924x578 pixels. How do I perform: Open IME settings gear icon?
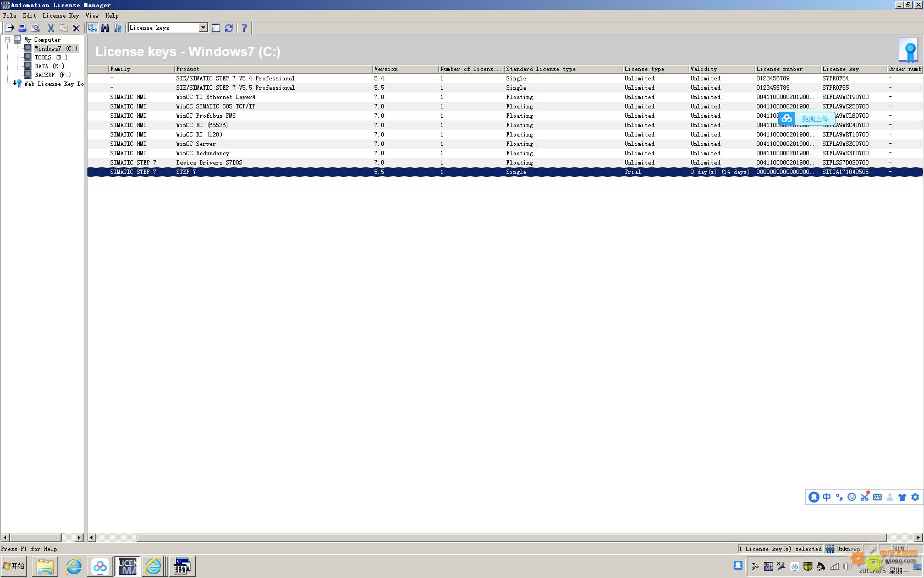click(915, 497)
